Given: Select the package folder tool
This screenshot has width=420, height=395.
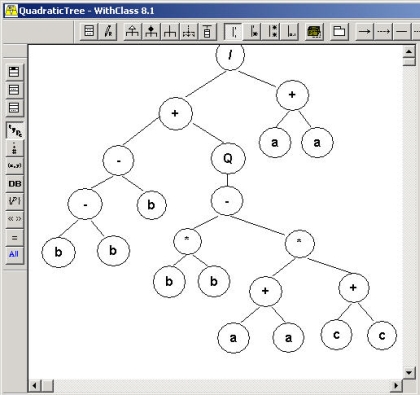Looking at the screenshot, I should [339, 32].
